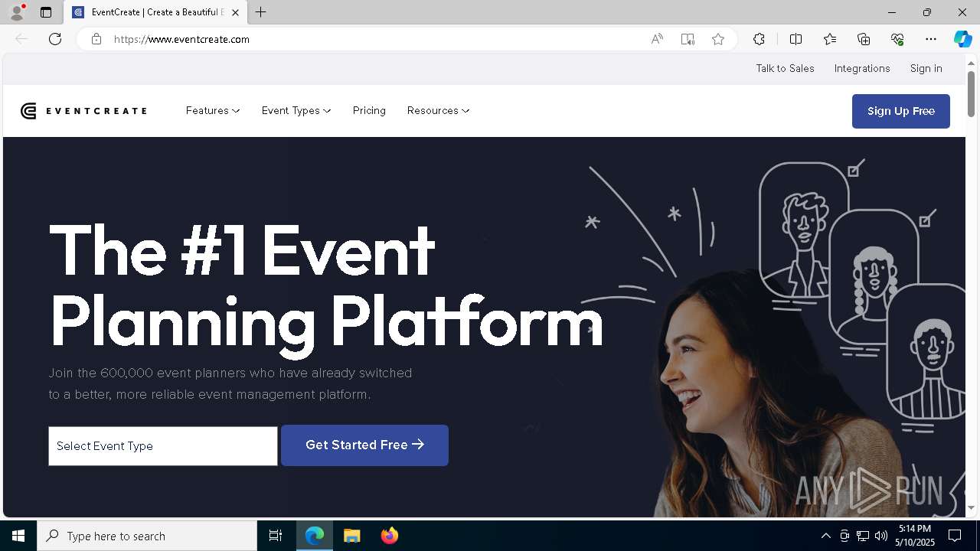Screen dimensions: 980x551
Task: Click the Sign Up Free button
Action: tap(901, 111)
